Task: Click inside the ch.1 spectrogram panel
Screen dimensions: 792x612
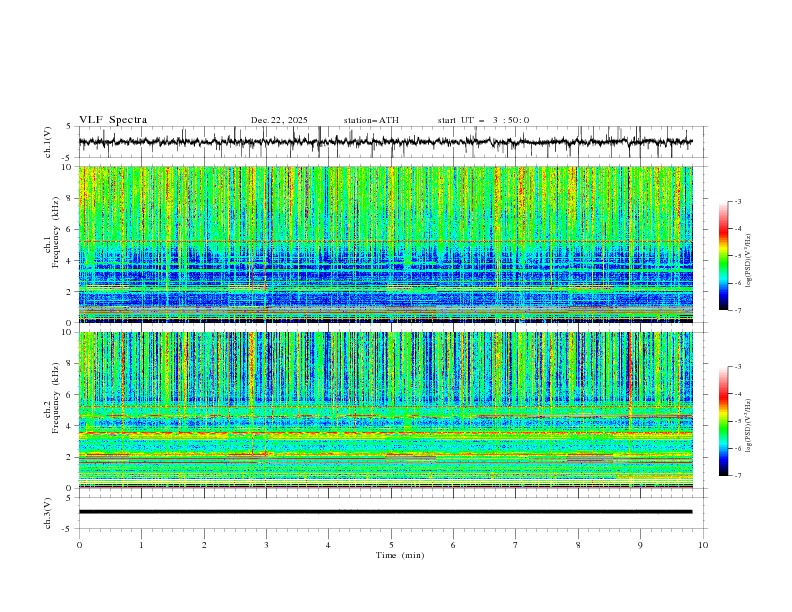Action: click(390, 244)
